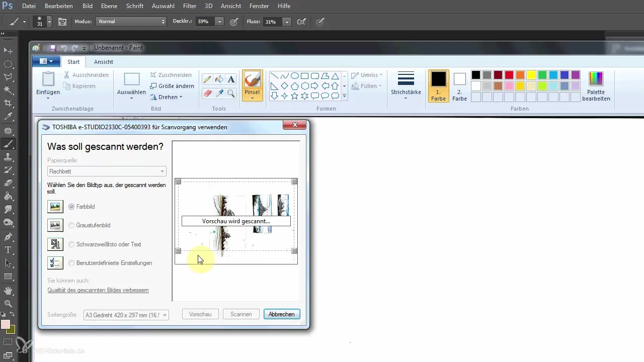Select Photoshop's Crop tool

point(8,103)
